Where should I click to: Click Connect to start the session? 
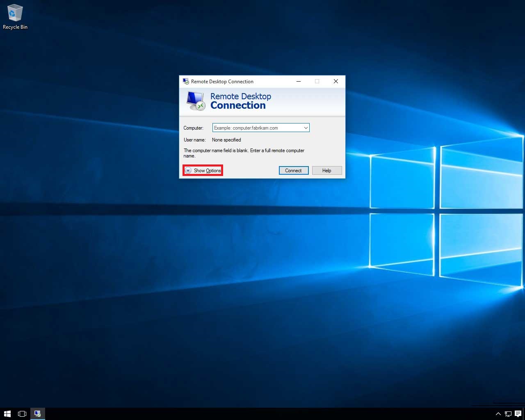(294, 171)
